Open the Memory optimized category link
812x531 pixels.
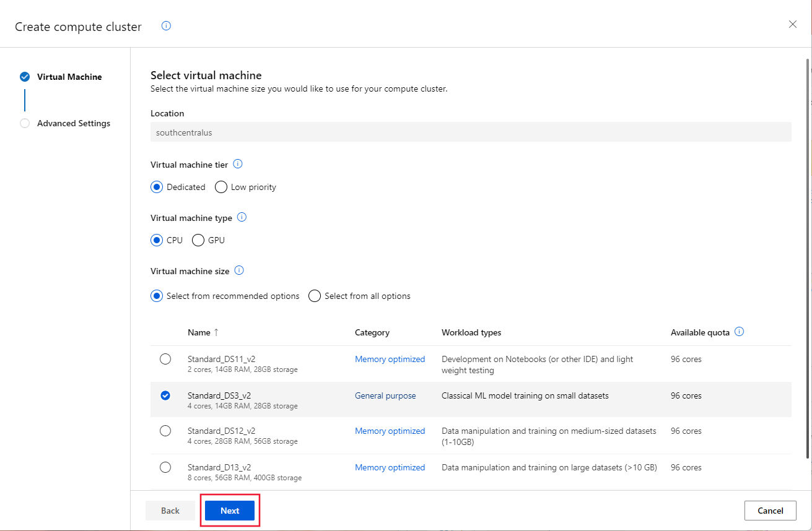[390, 359]
